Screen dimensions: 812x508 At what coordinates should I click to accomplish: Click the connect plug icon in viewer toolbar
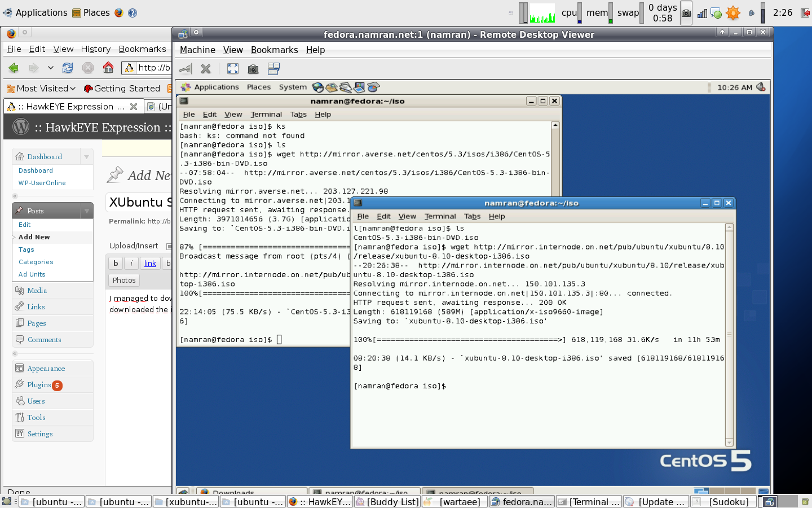(x=185, y=69)
